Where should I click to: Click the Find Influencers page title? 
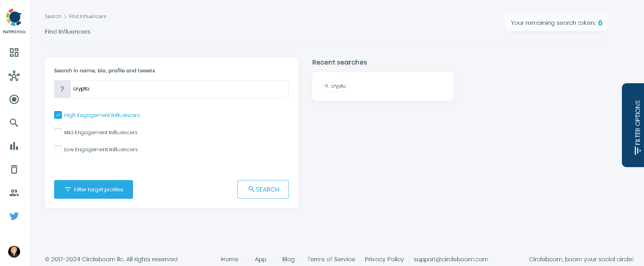click(68, 32)
